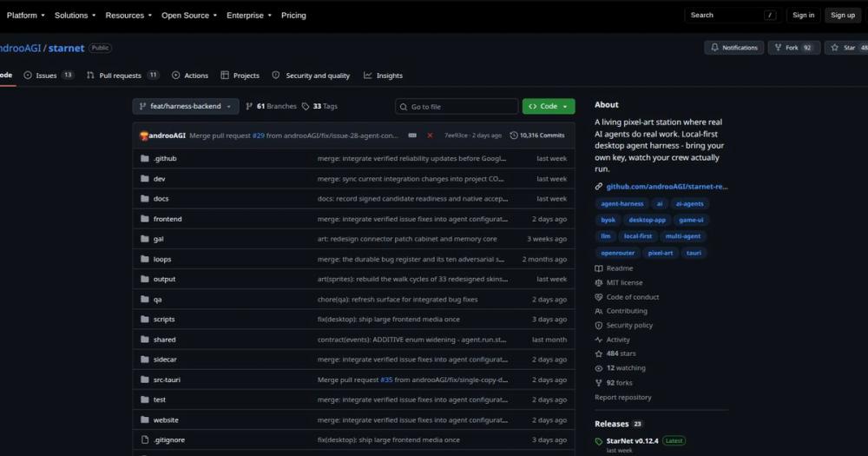
Task: Go to Security and quality tab
Action: pyautogui.click(x=311, y=76)
